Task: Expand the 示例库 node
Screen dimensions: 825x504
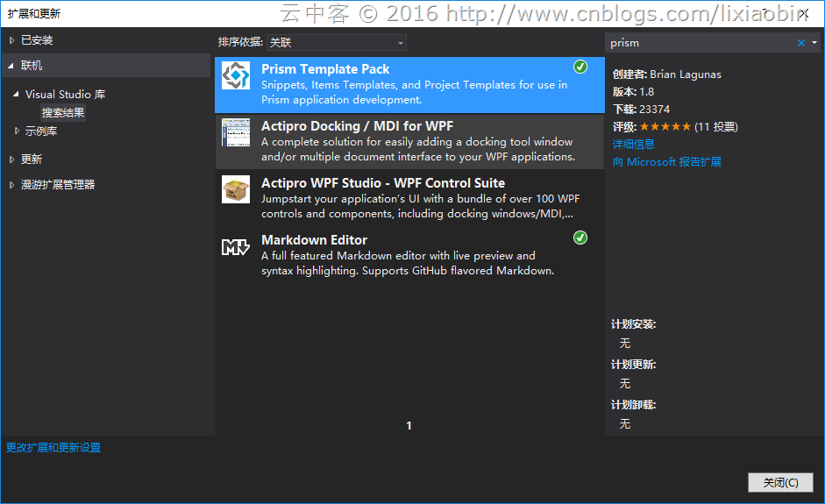Action: click(x=17, y=131)
